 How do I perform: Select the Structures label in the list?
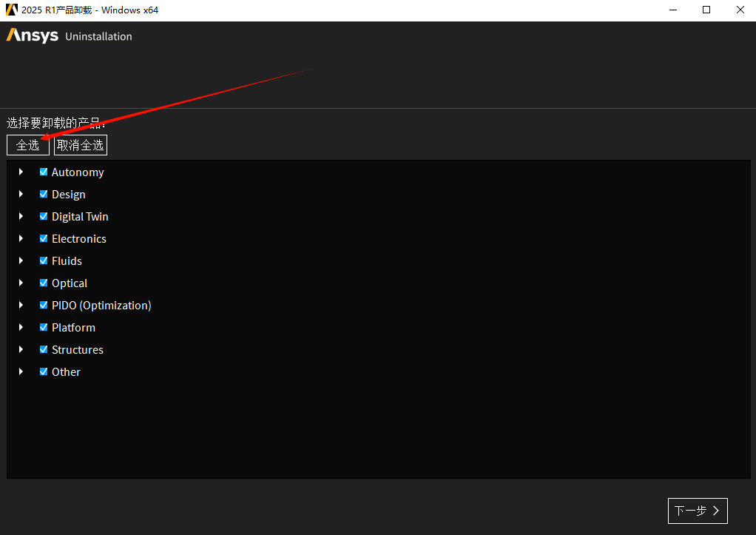click(x=77, y=349)
